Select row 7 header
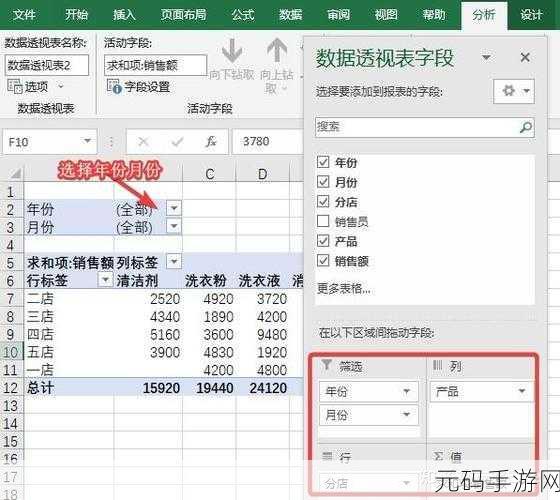560x500 pixels. point(11,299)
